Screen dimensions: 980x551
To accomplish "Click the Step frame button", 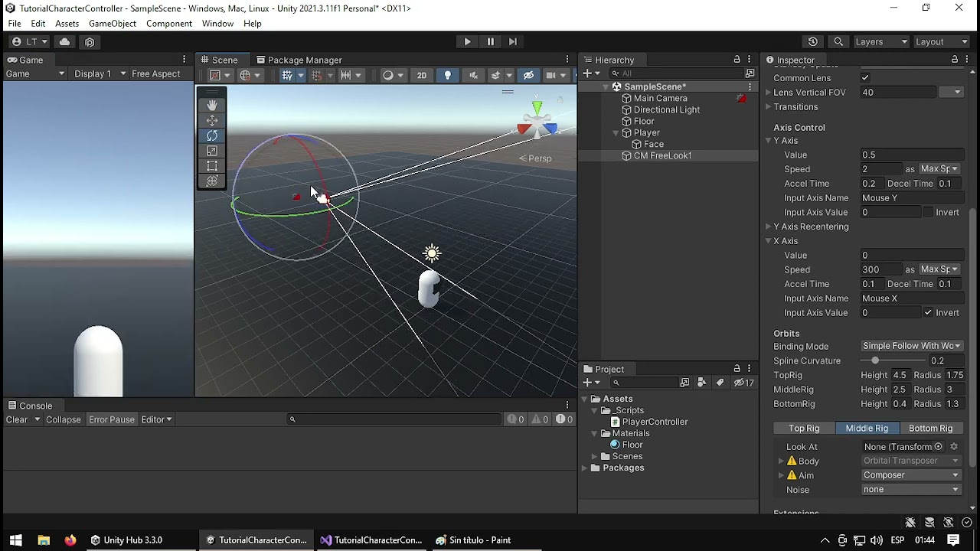I will 513,41.
